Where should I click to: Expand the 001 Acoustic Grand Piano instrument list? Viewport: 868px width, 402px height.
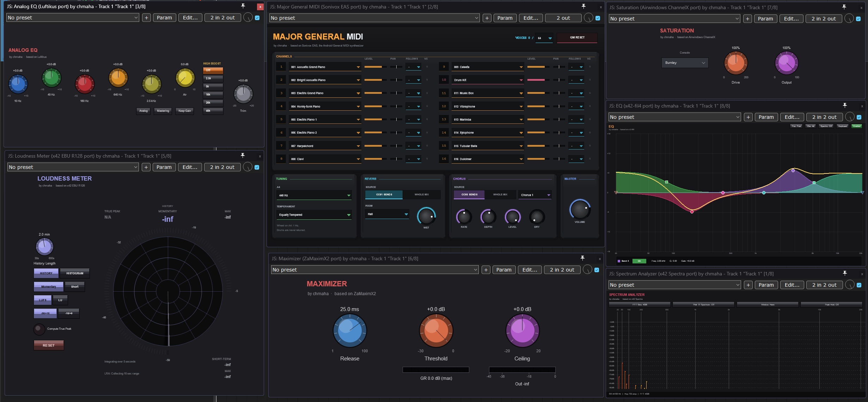pyautogui.click(x=325, y=67)
